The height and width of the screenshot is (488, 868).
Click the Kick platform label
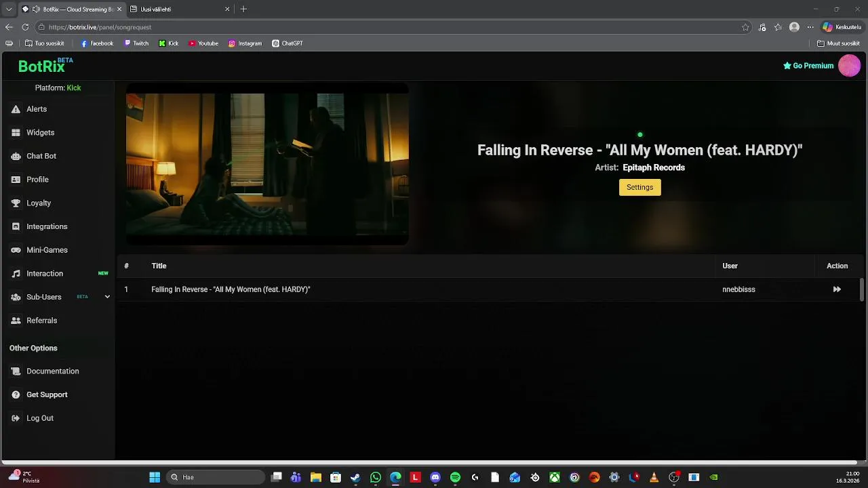tap(74, 88)
